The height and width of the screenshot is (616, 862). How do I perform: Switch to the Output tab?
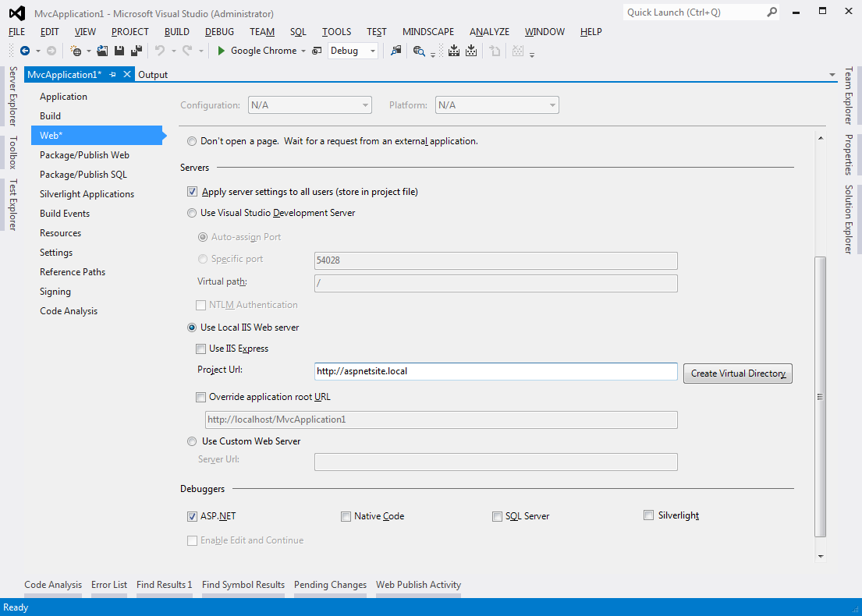[153, 75]
